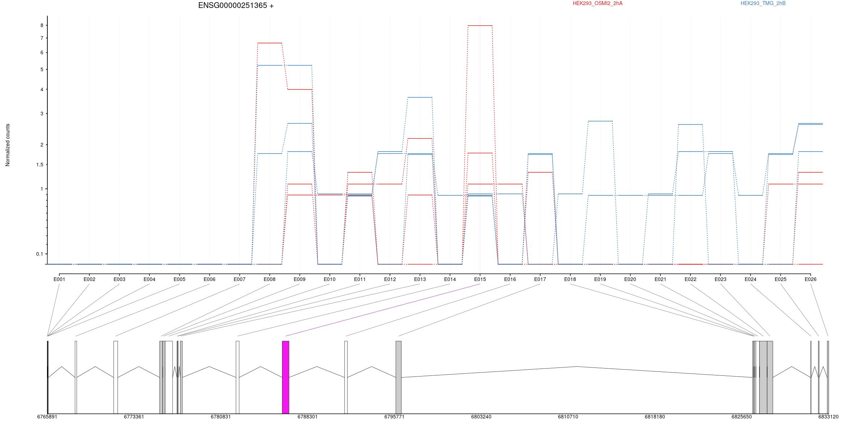The width and height of the screenshot is (868, 434).
Task: Click the red E015 peak line at 8
Action: pyautogui.click(x=480, y=26)
